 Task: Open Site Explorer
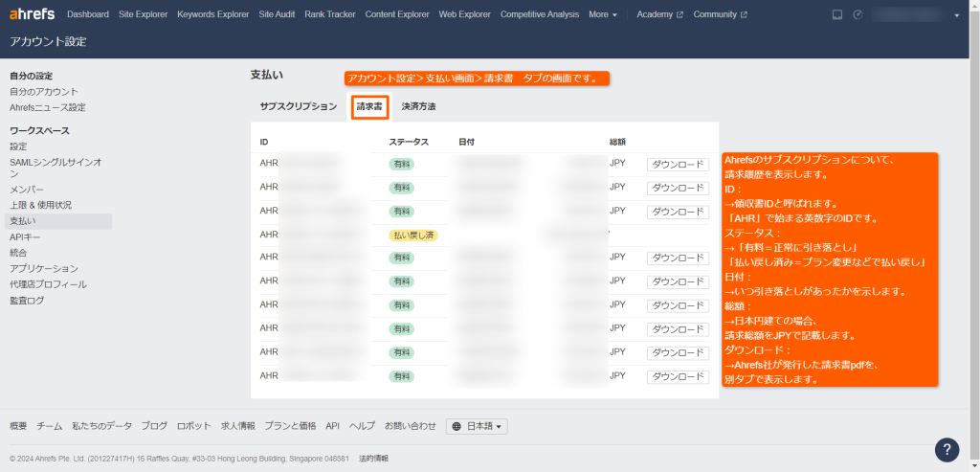[x=144, y=14]
